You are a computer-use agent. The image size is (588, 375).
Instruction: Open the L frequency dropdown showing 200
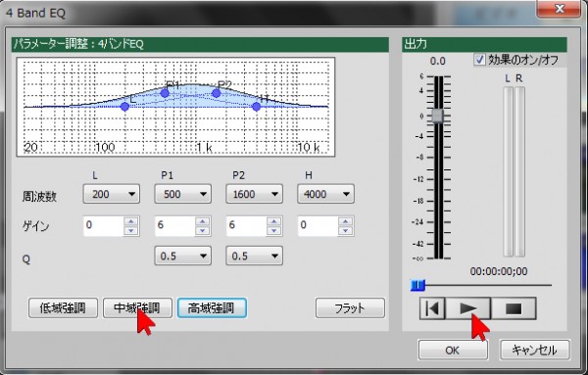(112, 194)
